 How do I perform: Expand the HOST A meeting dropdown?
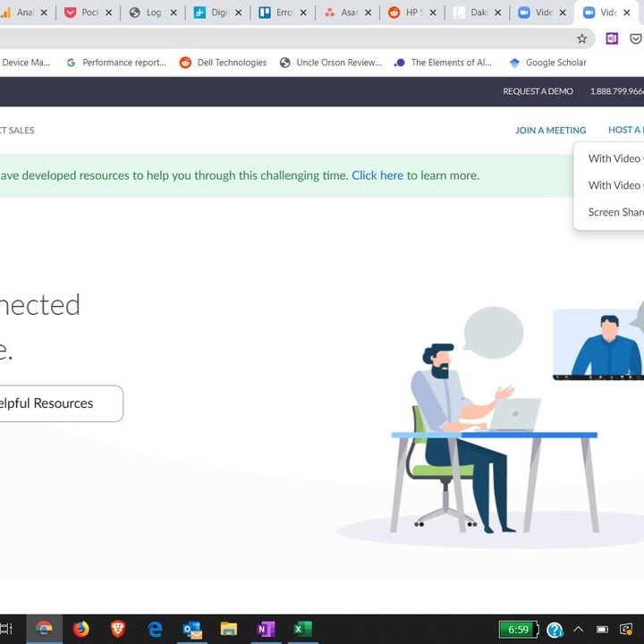[626, 130]
